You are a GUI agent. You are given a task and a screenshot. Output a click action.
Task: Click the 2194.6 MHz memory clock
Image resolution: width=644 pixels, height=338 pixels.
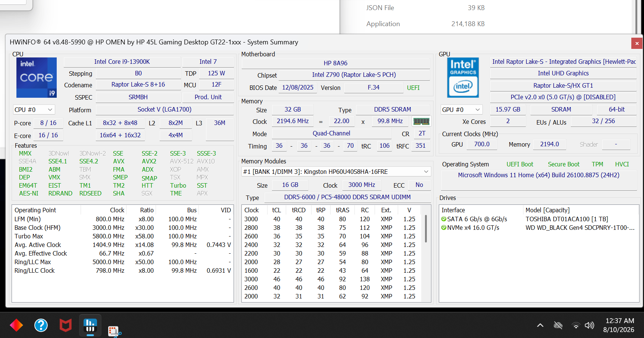293,121
